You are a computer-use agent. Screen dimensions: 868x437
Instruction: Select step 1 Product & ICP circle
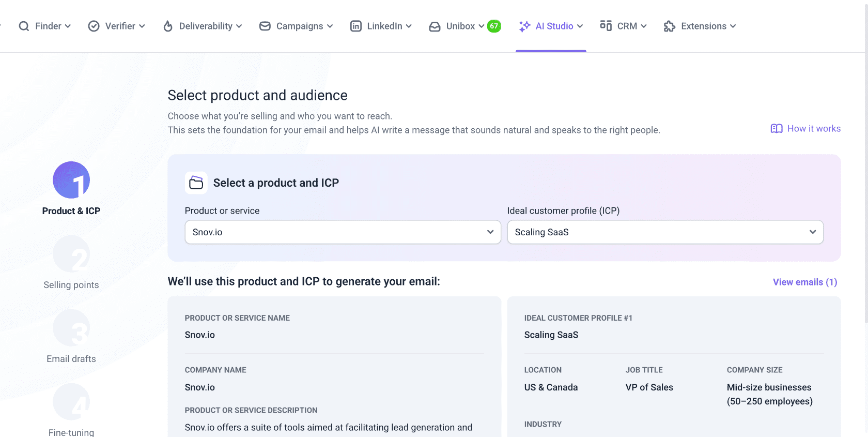pos(71,180)
